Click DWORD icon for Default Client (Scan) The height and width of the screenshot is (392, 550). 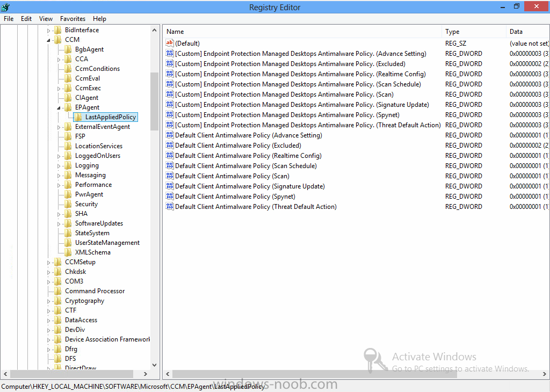pyautogui.click(x=170, y=176)
